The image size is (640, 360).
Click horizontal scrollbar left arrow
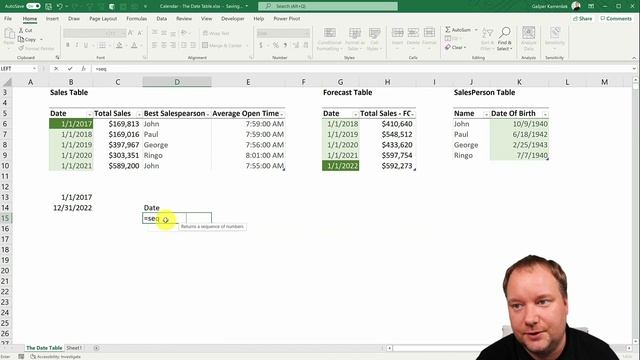click(389, 348)
